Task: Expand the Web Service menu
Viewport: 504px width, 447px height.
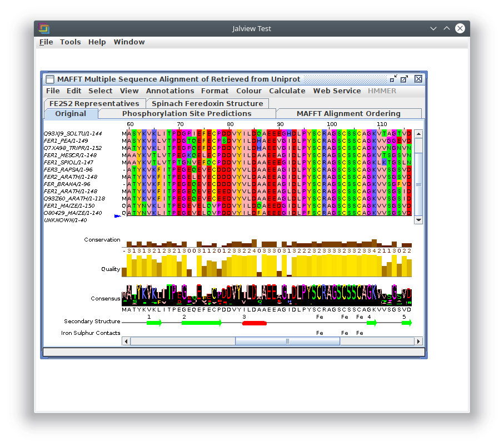Action: pyautogui.click(x=337, y=91)
